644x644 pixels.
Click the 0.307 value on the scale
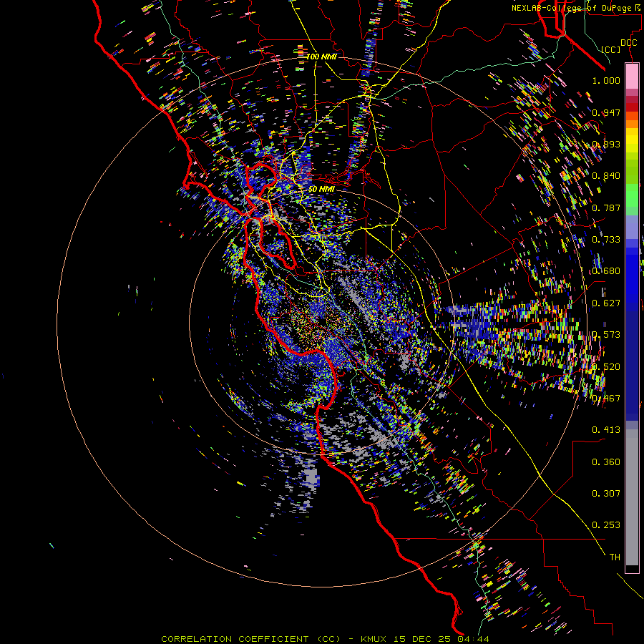(606, 493)
